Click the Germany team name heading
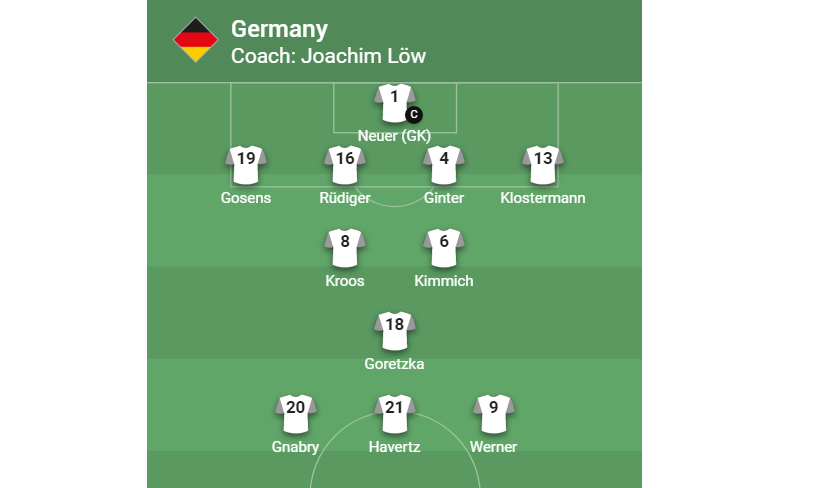 (279, 30)
